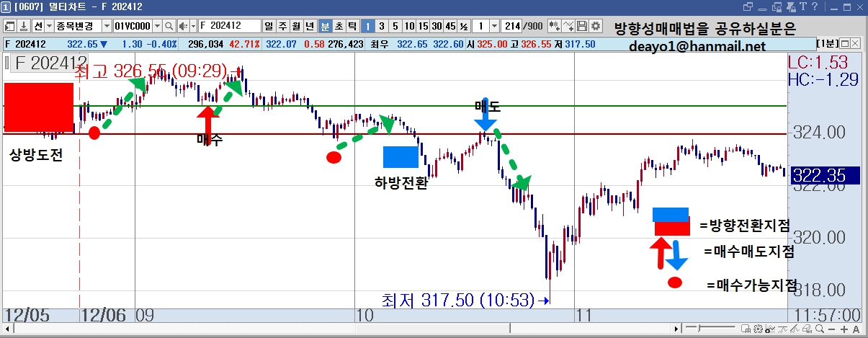Click the panel layout icon at toolbar start

pos(9,26)
